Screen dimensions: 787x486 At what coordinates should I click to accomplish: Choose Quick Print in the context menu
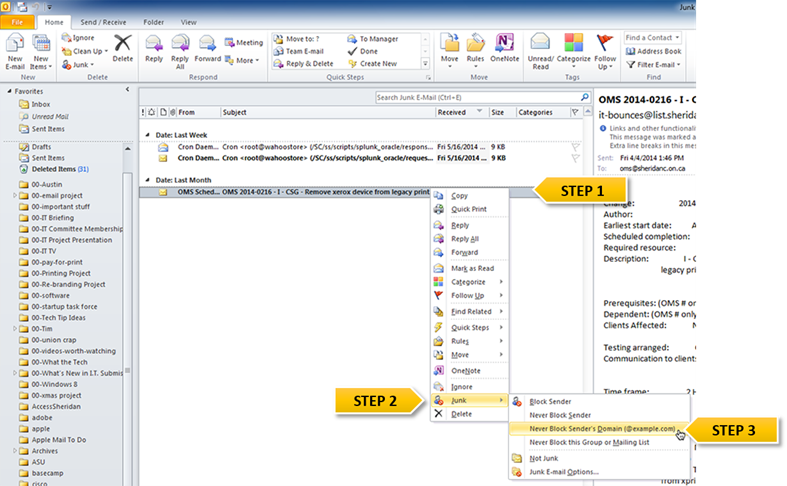(469, 209)
